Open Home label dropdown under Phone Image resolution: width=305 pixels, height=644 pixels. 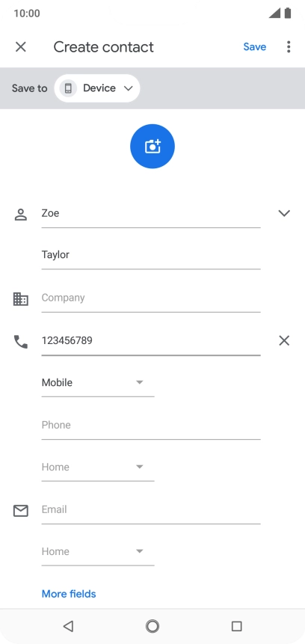(x=98, y=467)
